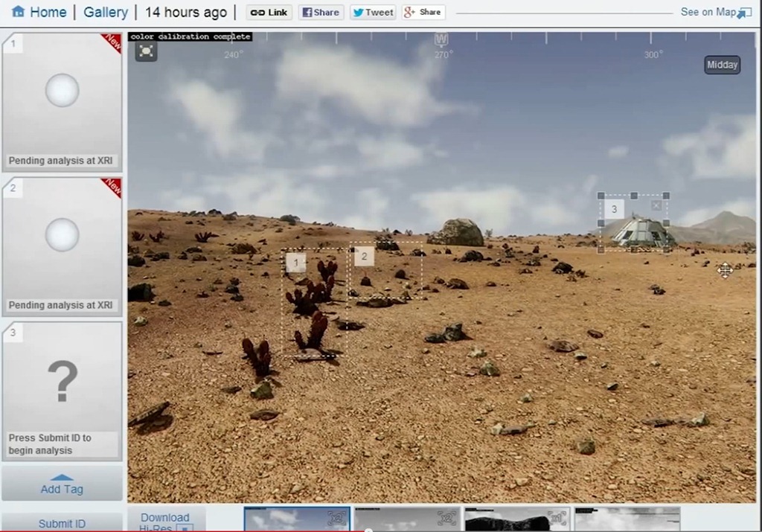
Task: Click the fullscreen icon in viewer corner
Action: point(146,51)
